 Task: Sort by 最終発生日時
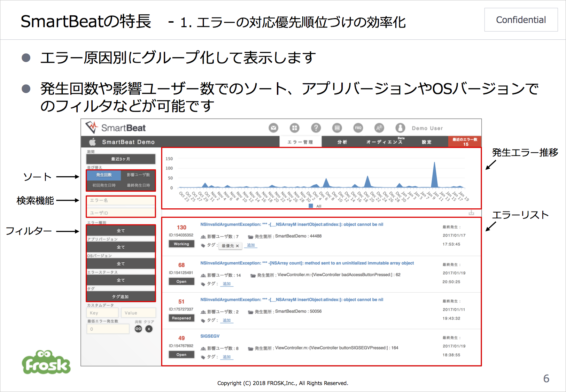(x=138, y=185)
